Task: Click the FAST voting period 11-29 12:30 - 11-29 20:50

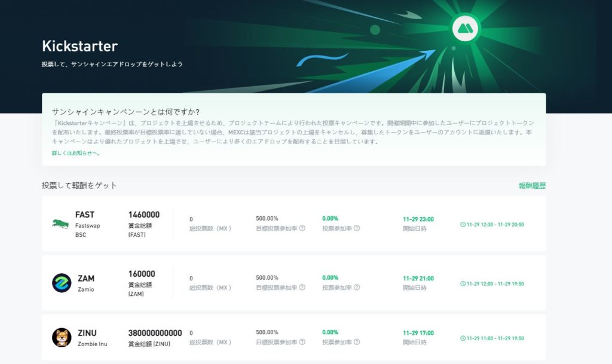Action: point(495,225)
